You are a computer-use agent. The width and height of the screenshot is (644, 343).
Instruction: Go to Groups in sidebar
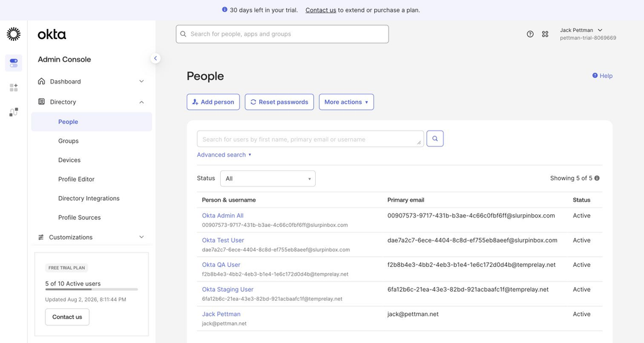68,141
